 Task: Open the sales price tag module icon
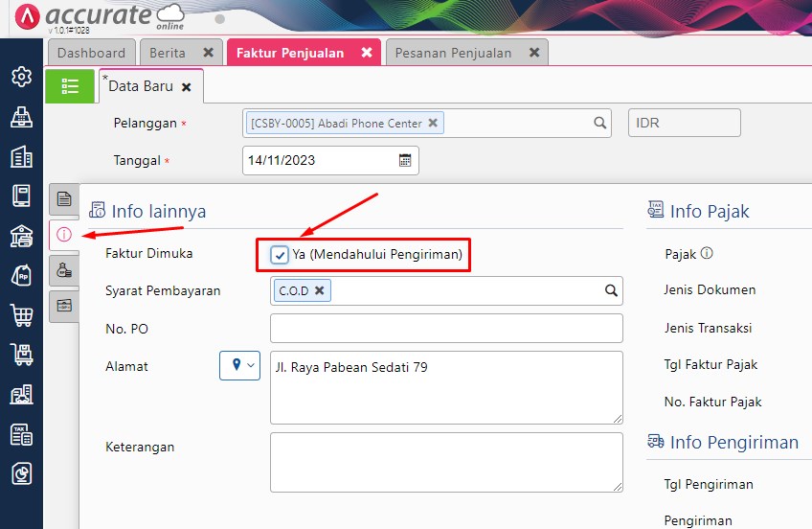click(21, 275)
